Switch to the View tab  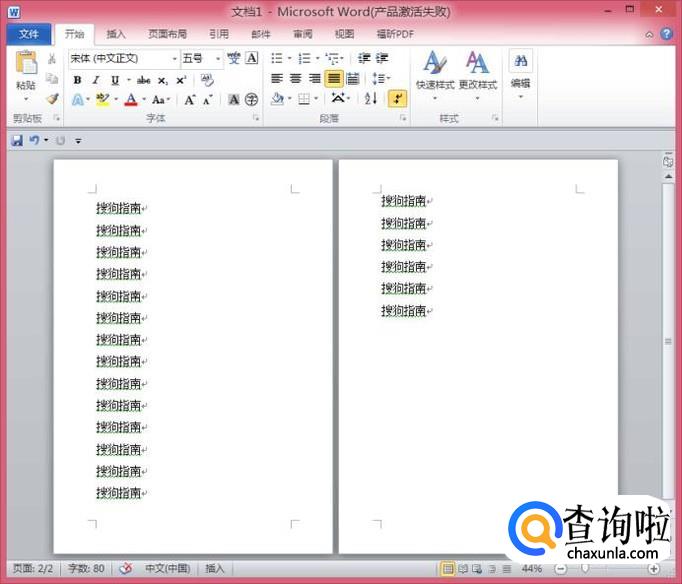(x=344, y=34)
